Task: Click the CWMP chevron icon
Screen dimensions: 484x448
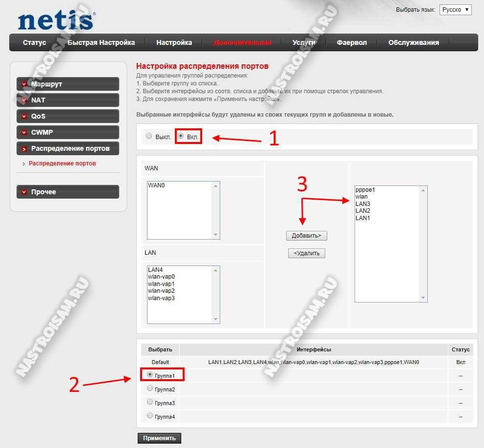Action: point(24,132)
